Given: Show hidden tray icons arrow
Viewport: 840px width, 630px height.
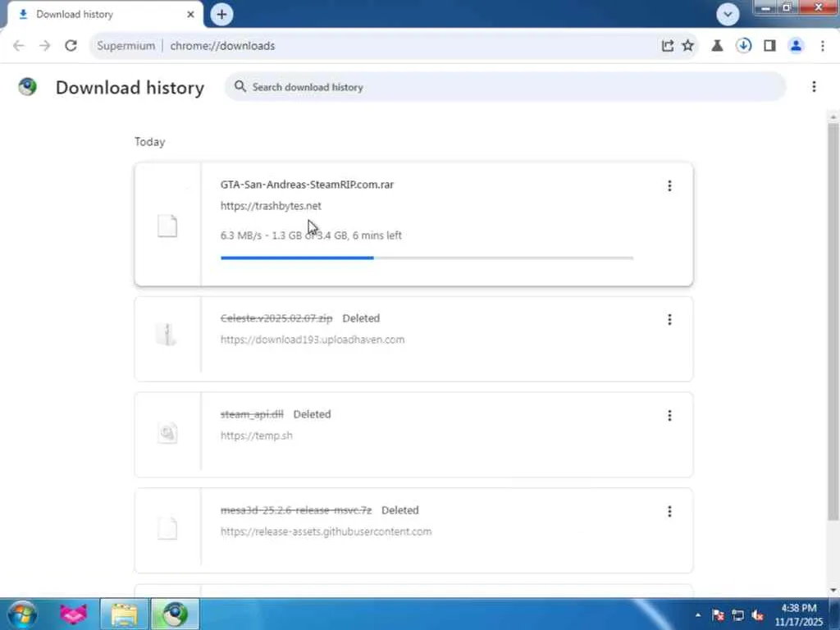Looking at the screenshot, I should [x=698, y=615].
